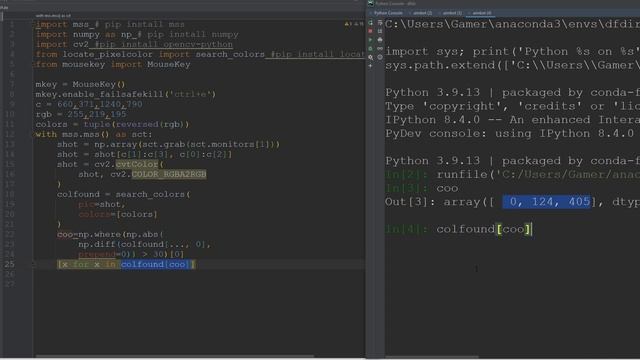This screenshot has height=360, width=640.
Task: Click the 'runfile(' command in the console
Action: point(465,174)
